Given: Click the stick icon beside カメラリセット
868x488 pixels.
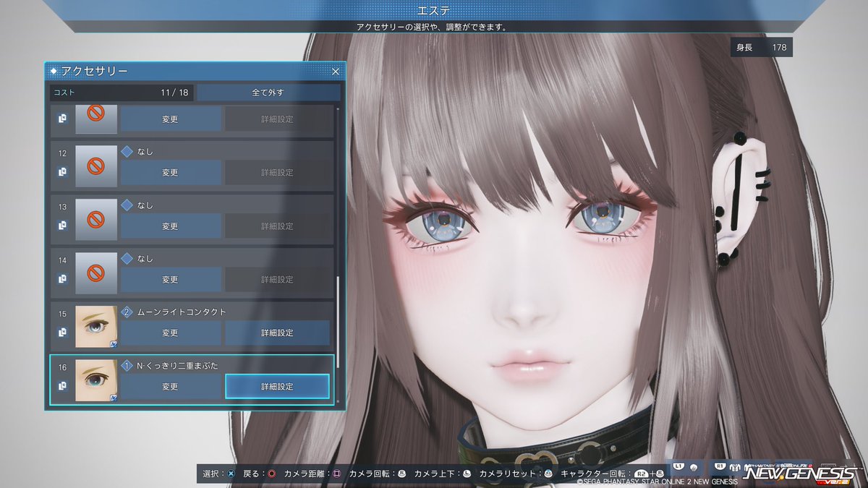Looking at the screenshot, I should coord(548,474).
